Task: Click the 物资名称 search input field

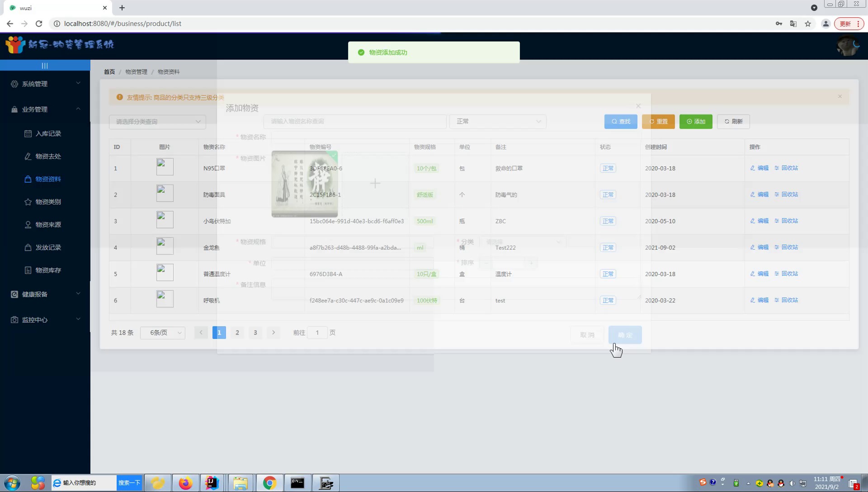Action: [355, 122]
